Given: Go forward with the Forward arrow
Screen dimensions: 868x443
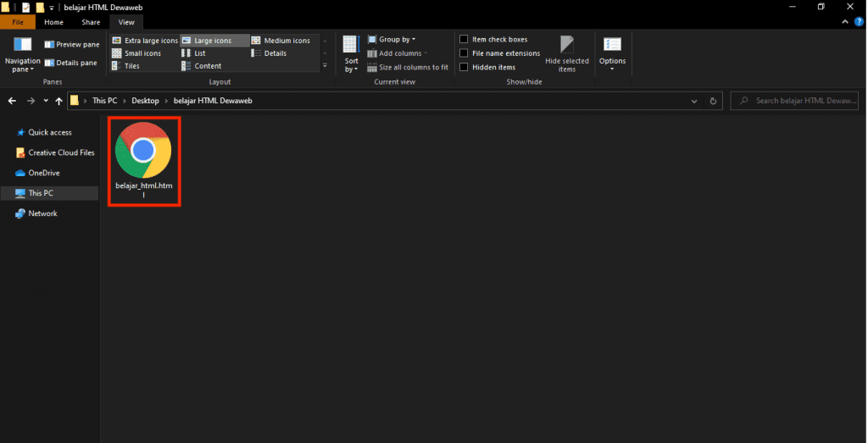Looking at the screenshot, I should (31, 101).
